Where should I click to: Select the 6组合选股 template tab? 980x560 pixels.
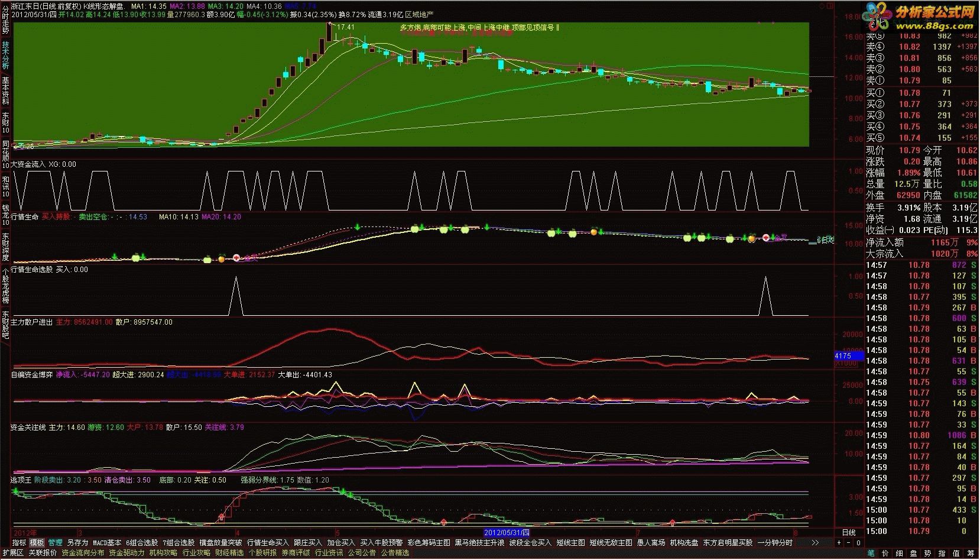click(x=142, y=542)
